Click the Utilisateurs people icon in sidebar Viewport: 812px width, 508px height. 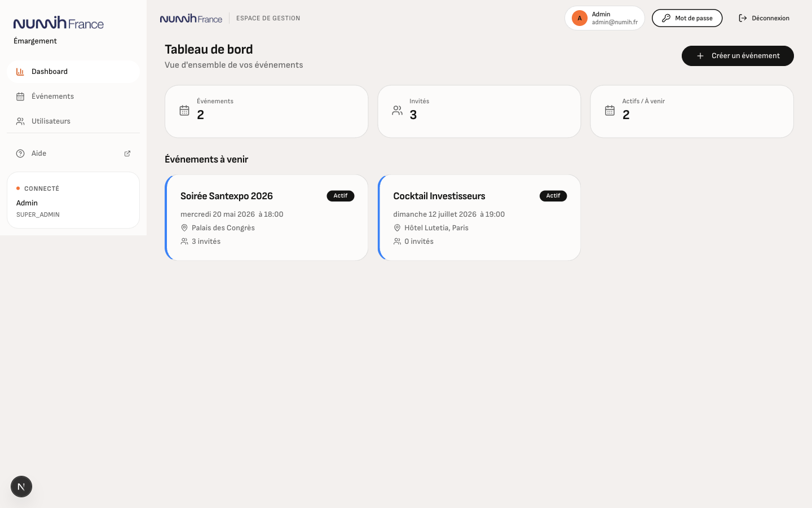pos(20,121)
